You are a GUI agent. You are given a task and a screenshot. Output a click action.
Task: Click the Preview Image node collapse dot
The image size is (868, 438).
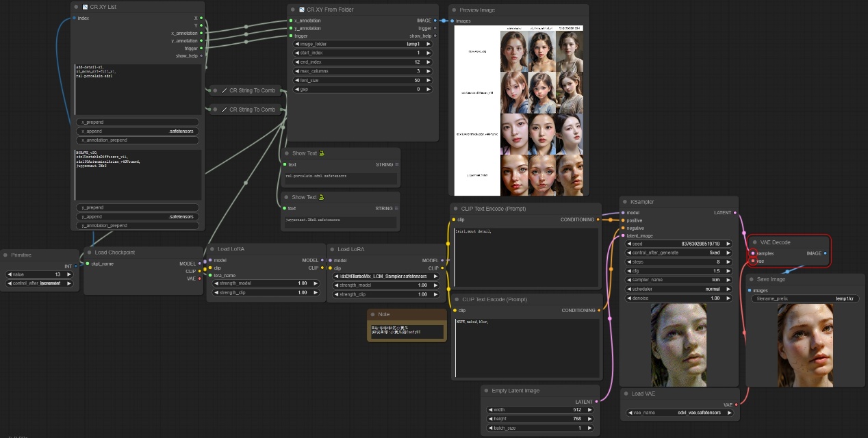[454, 10]
